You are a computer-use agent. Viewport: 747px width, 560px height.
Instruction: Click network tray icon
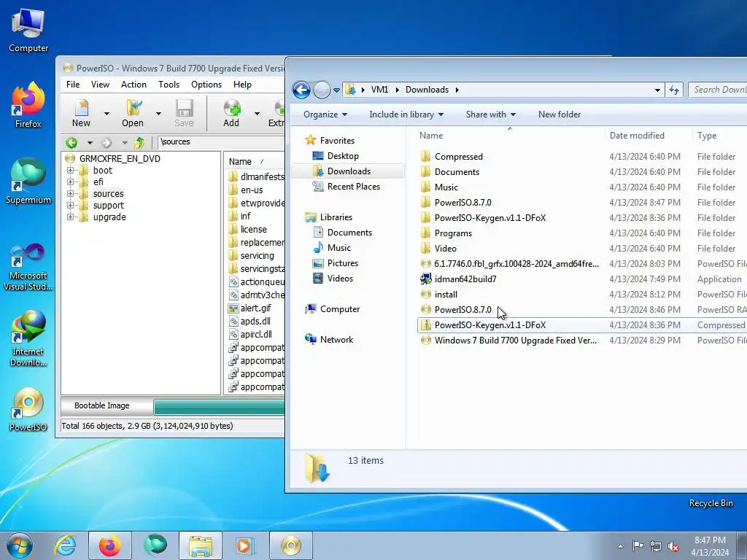[x=656, y=546]
